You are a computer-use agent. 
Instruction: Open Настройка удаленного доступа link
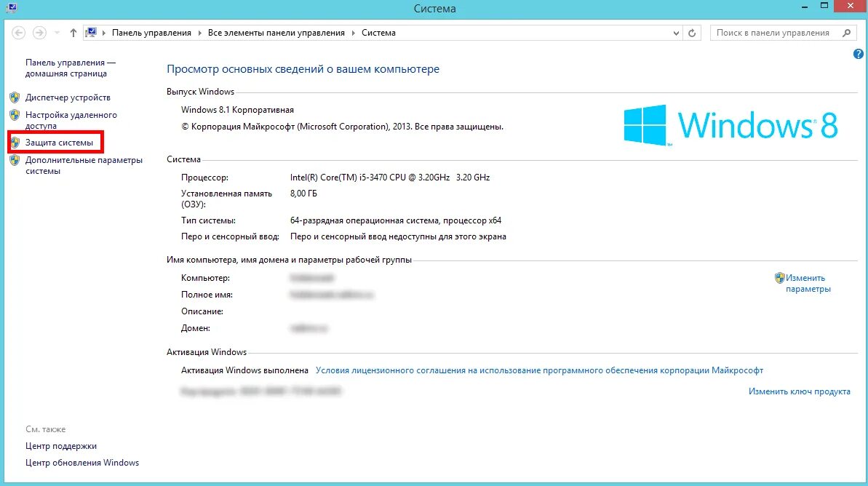pyautogui.click(x=71, y=120)
